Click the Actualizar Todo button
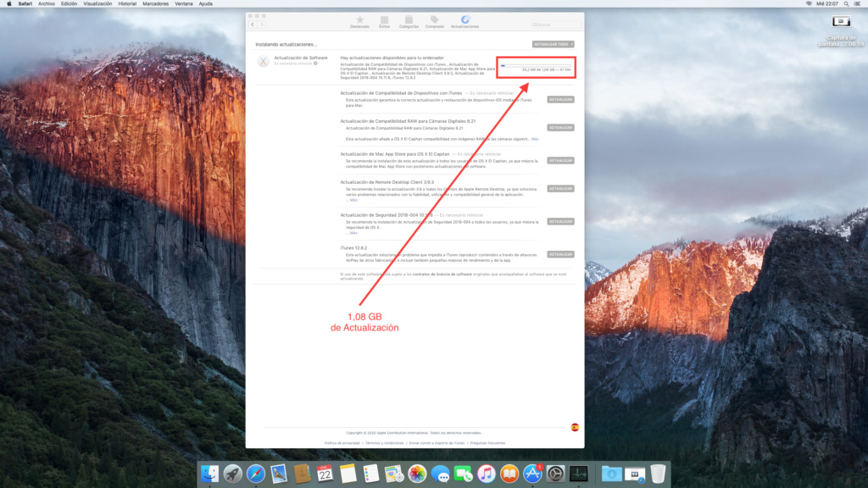Viewport: 868px width, 488px height. pos(551,44)
